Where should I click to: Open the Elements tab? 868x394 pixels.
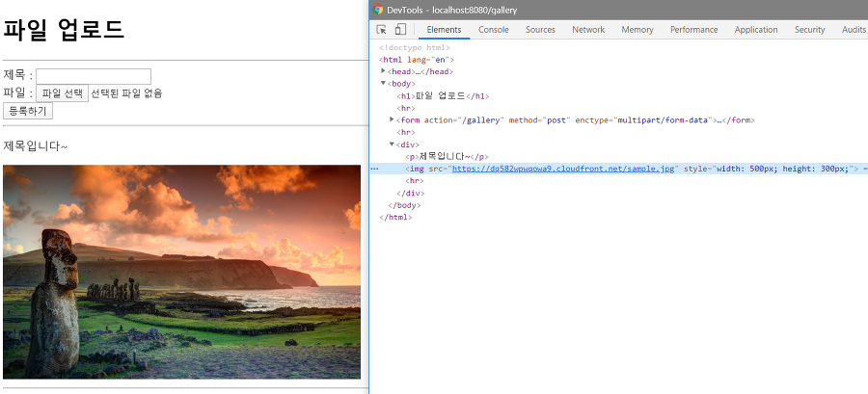coord(444,30)
